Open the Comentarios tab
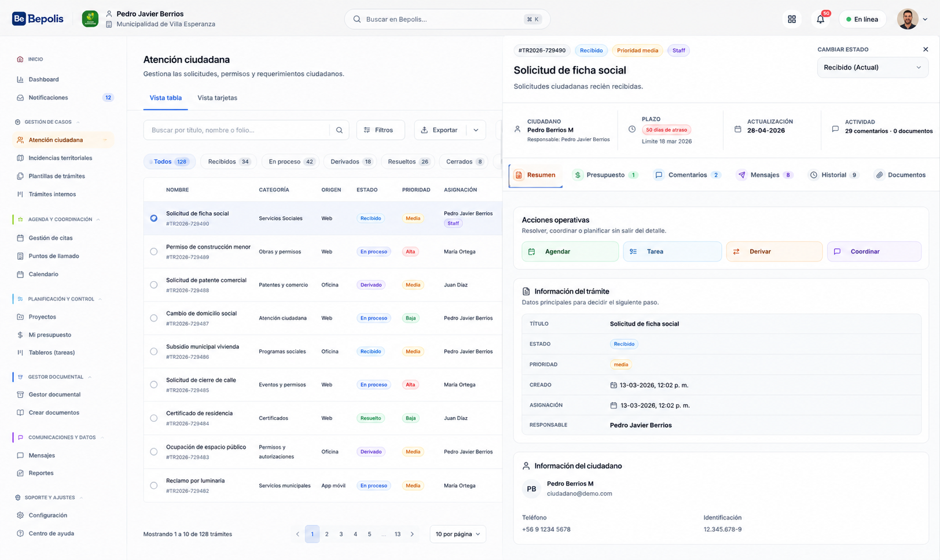 point(687,175)
